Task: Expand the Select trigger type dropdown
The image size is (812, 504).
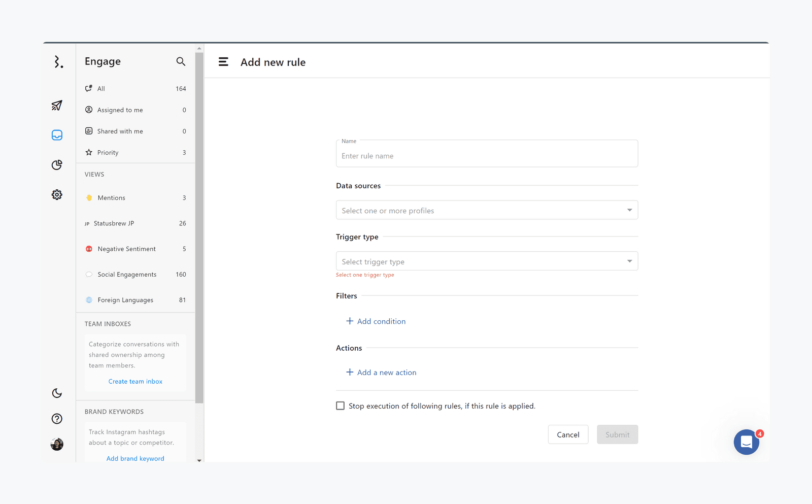Action: (x=486, y=261)
